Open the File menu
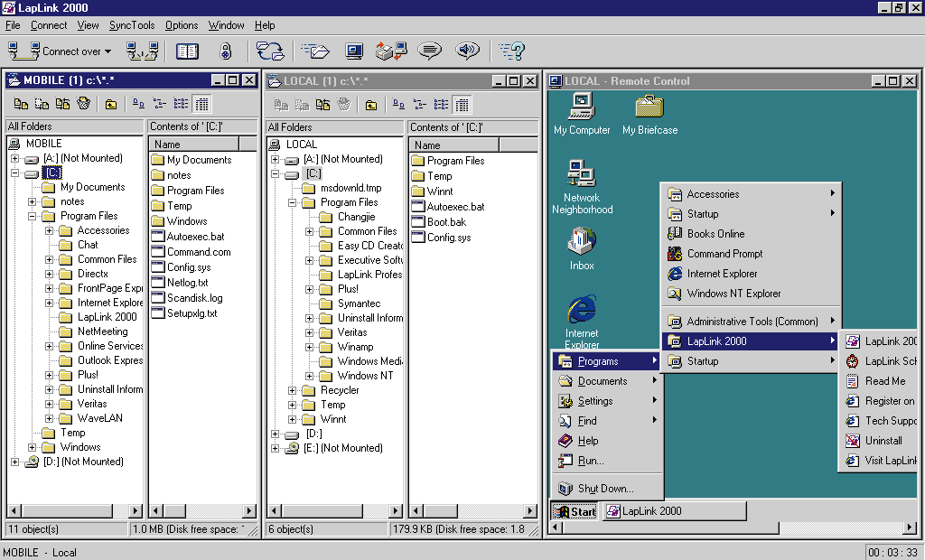 click(13, 25)
